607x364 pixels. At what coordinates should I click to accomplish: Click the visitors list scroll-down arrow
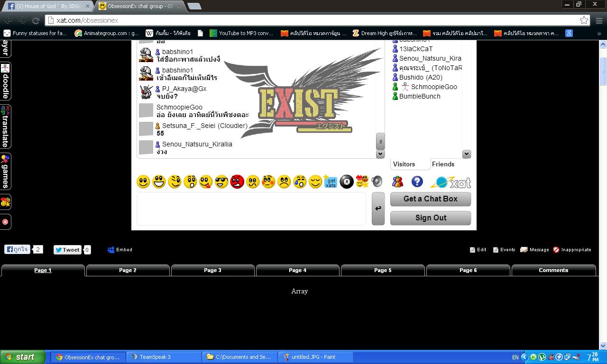467,154
